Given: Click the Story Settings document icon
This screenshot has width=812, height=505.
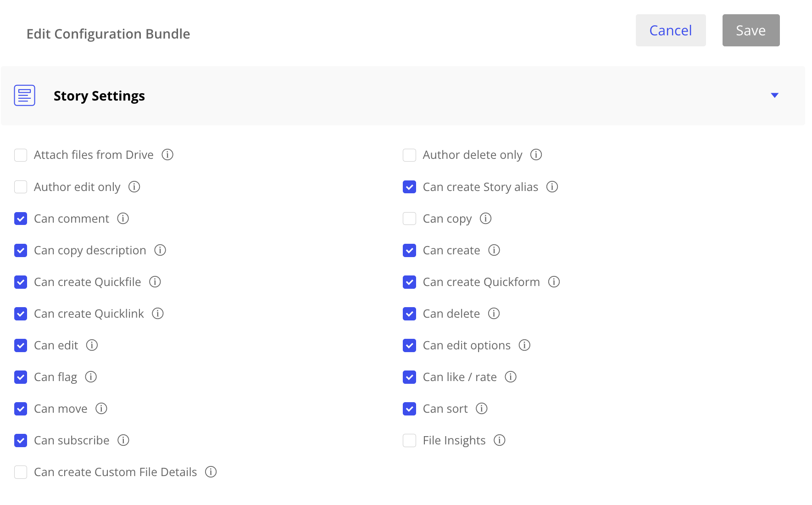Looking at the screenshot, I should click(25, 95).
